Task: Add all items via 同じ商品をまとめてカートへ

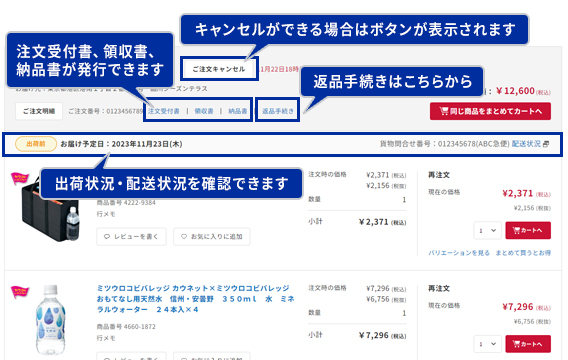Action: pyautogui.click(x=490, y=111)
